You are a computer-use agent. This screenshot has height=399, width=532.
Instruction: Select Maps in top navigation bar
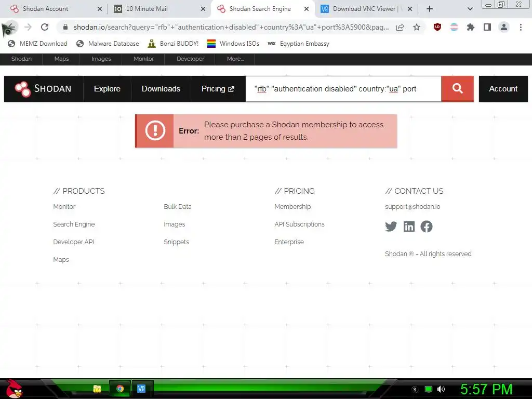click(x=61, y=59)
